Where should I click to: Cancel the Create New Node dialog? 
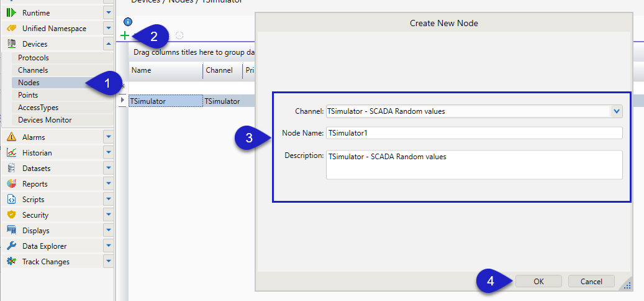591,281
